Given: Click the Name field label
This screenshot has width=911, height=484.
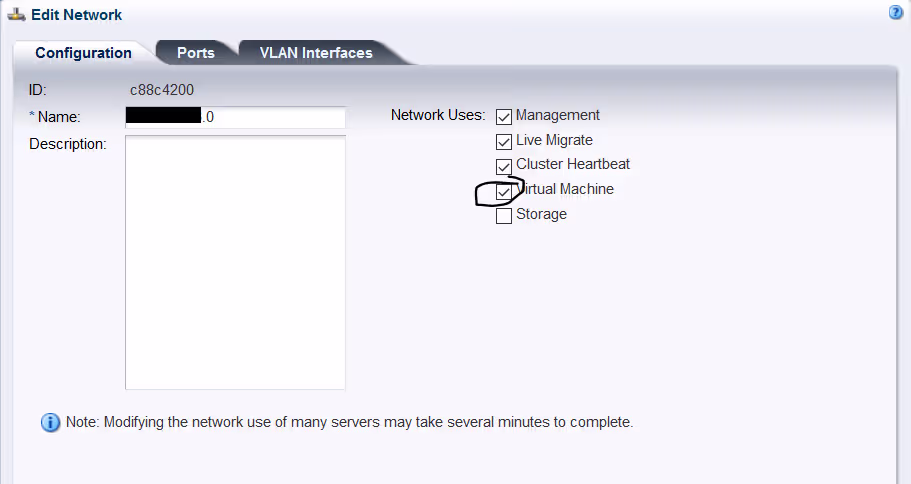Looking at the screenshot, I should pyautogui.click(x=58, y=117).
